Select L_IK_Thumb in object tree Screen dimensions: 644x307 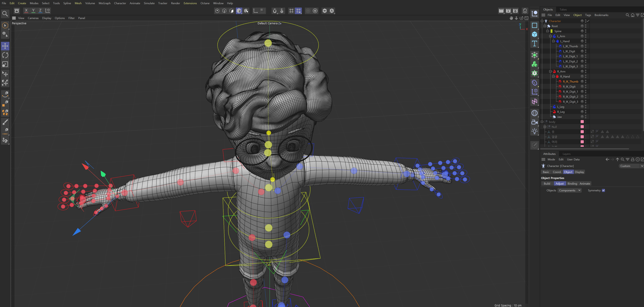pos(570,46)
